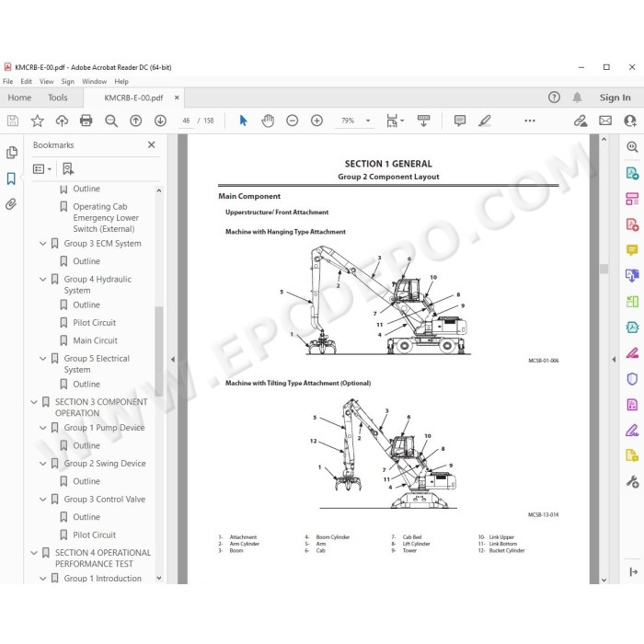644x644 pixels.
Task: Collapse Group 3 Control Valve
Action: (42, 499)
